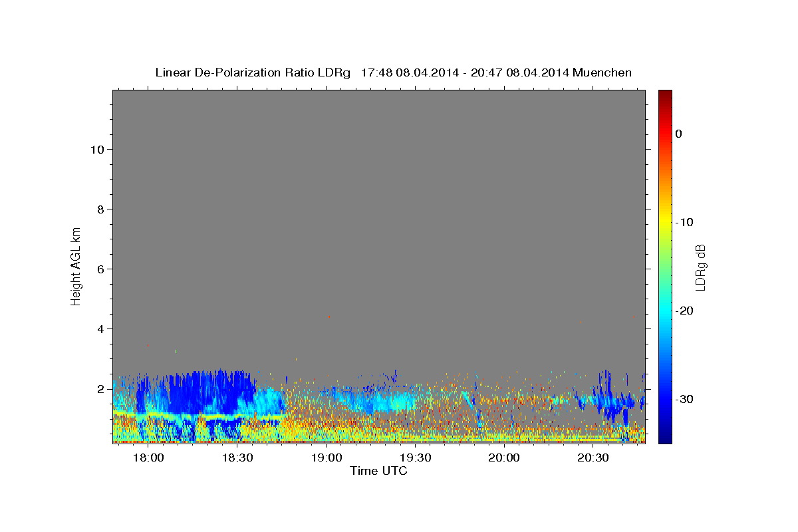Click the colorbar value -20

coord(684,311)
